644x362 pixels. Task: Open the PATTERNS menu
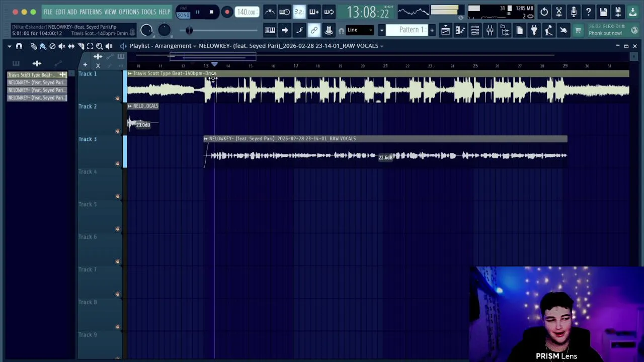[91, 12]
